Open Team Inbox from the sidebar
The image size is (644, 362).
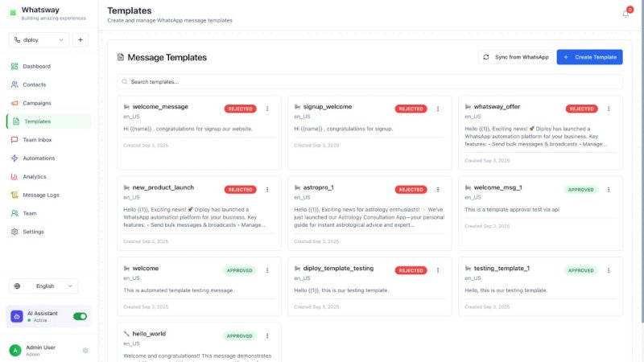[37, 139]
